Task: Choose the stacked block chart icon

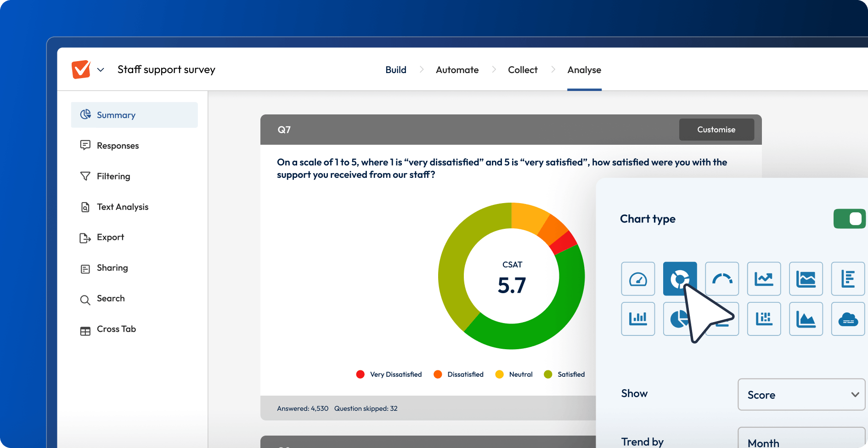Action: pyautogui.click(x=764, y=319)
